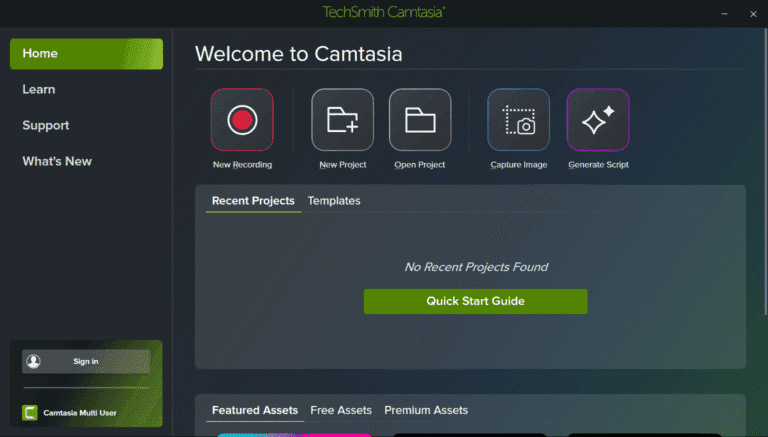
Task: Click the Camtasia Multi User label
Action: [x=80, y=413]
